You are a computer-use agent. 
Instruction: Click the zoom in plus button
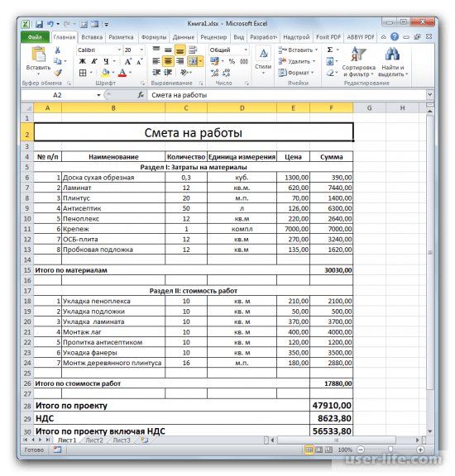(x=420, y=450)
